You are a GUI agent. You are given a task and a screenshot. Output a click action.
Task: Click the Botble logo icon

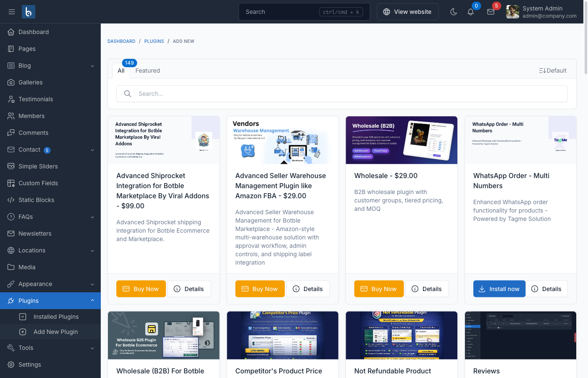(29, 12)
